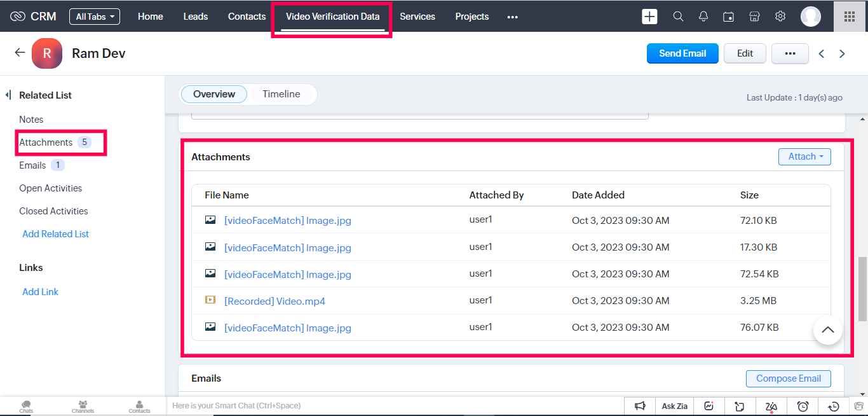Viewport: 868px width, 416px height.
Task: Open the notifications bell icon
Action: (x=703, y=17)
